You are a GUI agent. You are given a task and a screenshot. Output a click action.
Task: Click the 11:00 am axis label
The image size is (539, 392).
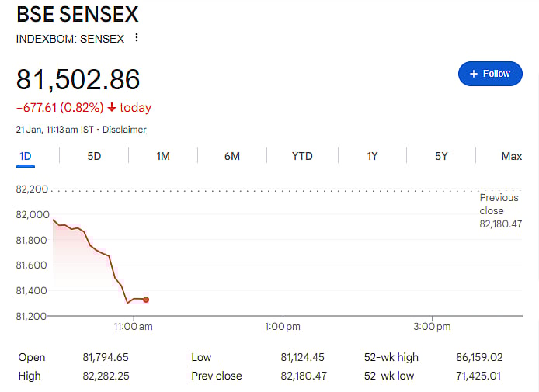pos(134,327)
